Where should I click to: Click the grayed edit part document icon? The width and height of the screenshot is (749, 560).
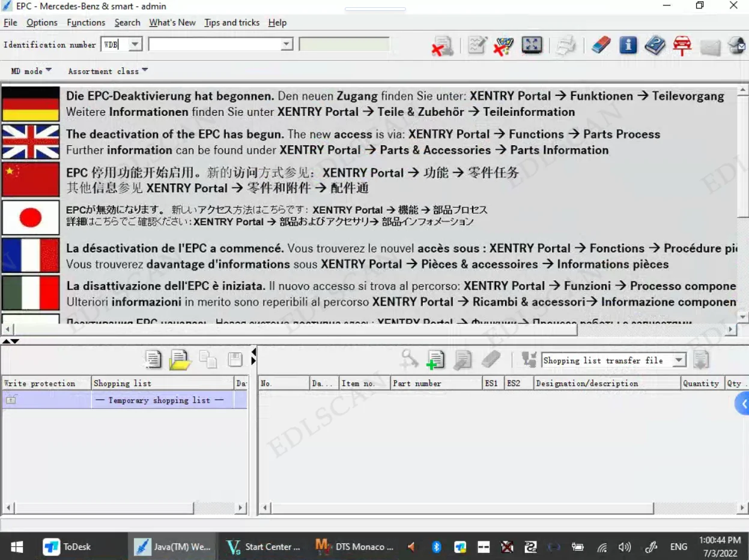pyautogui.click(x=462, y=360)
